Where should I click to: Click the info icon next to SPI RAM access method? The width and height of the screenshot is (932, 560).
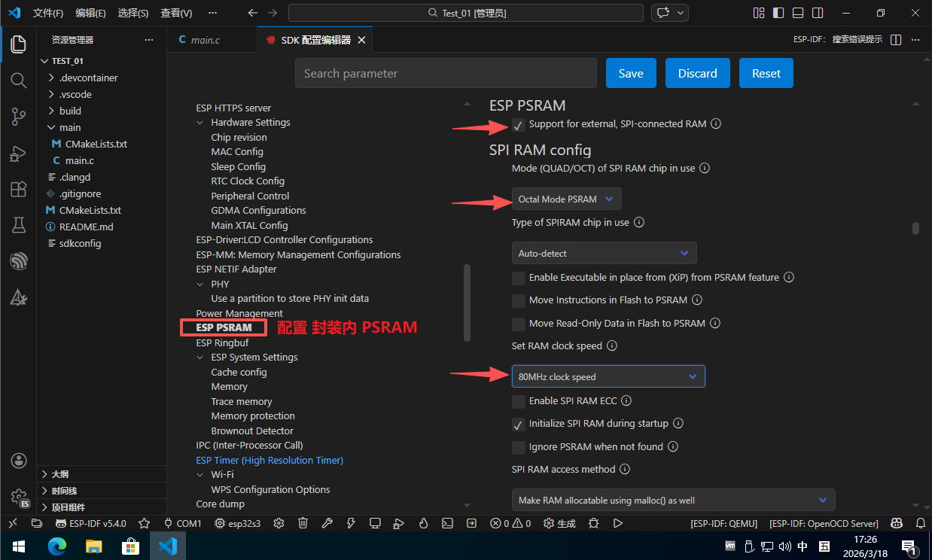625,469
